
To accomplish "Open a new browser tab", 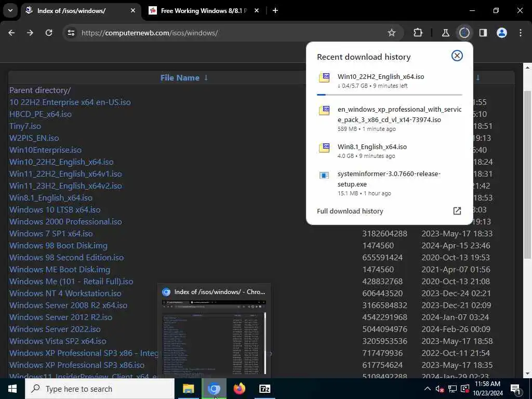I will (x=275, y=10).
